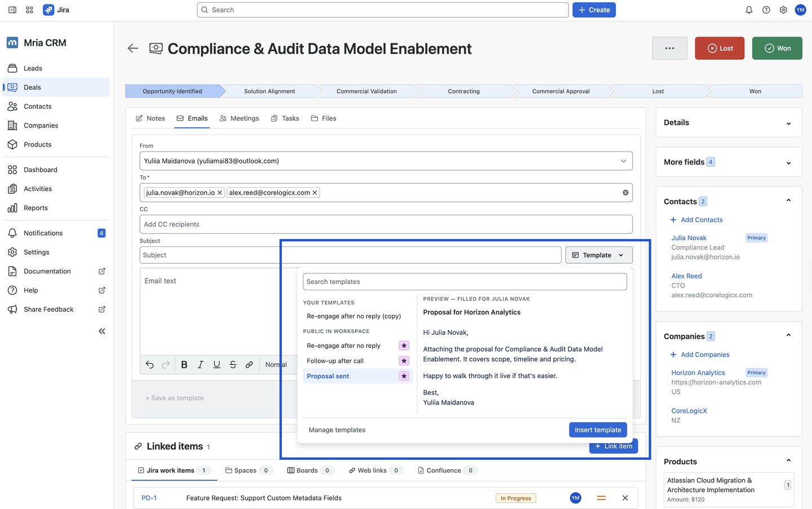Click the Subject input field
This screenshot has height=509, width=812.
pyautogui.click(x=350, y=255)
